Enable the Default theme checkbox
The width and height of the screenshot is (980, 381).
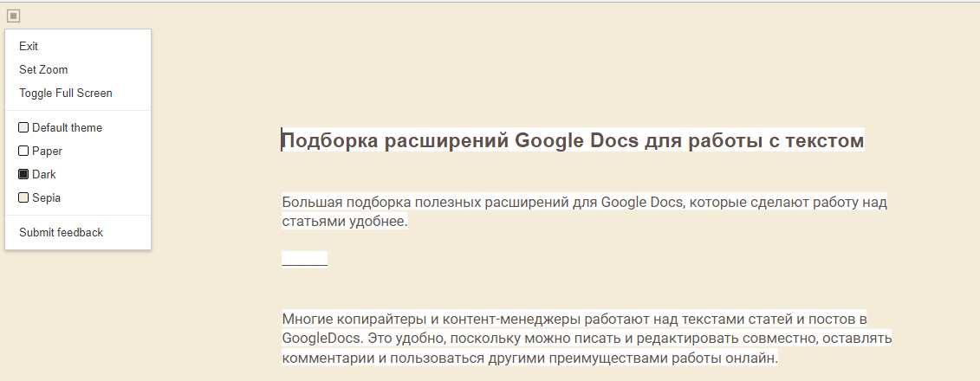coord(23,128)
